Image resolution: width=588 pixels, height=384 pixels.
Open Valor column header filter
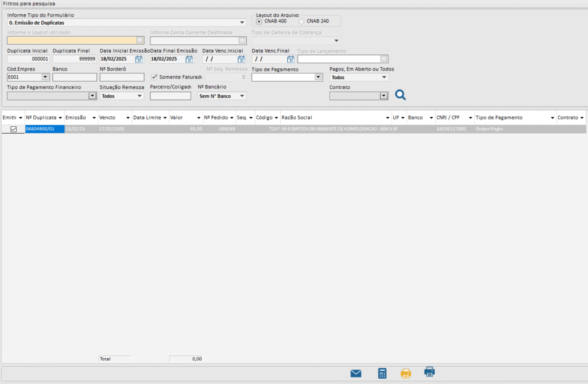tap(199, 118)
